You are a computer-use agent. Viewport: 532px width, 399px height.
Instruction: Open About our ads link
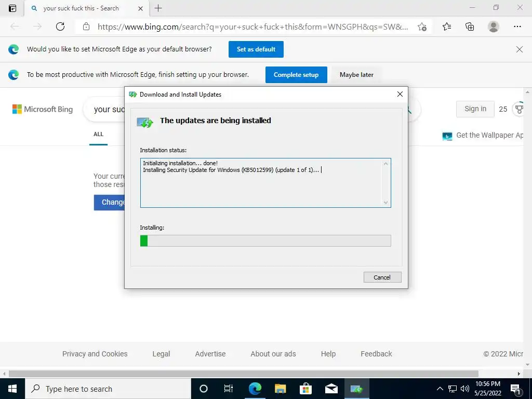pos(273,354)
